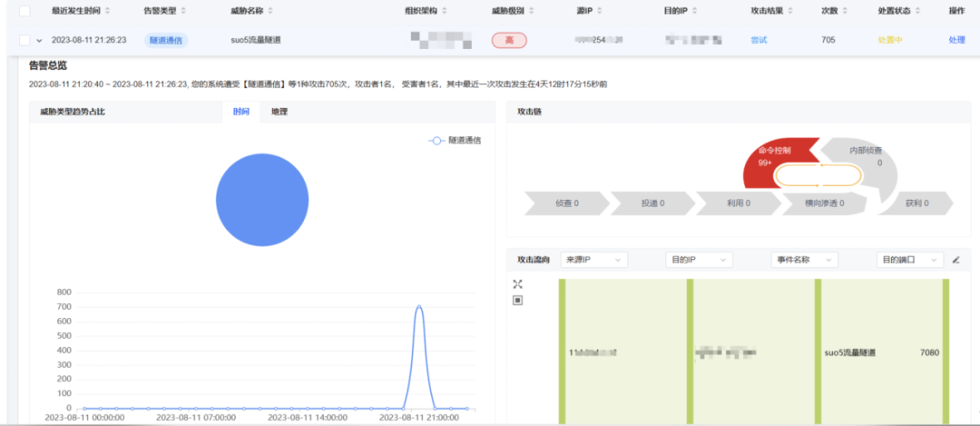This screenshot has width=980, height=426.
Task: Open the 来源IP dropdown
Action: (593, 260)
